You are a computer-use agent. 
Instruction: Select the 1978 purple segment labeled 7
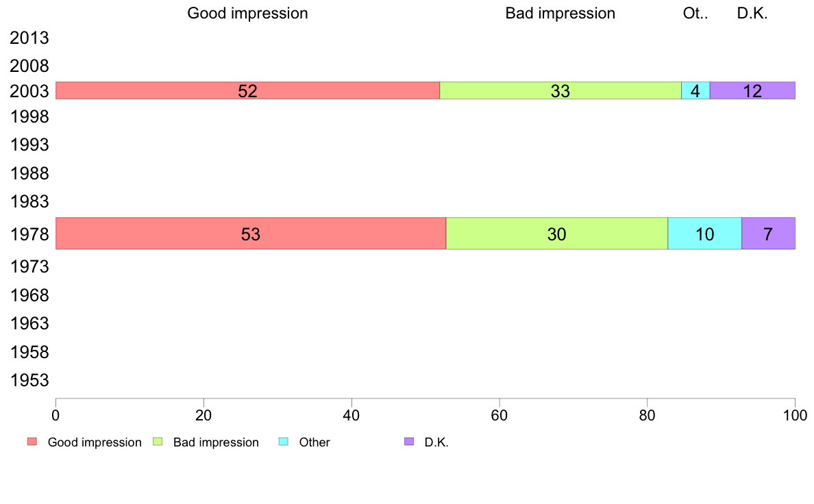768,234
